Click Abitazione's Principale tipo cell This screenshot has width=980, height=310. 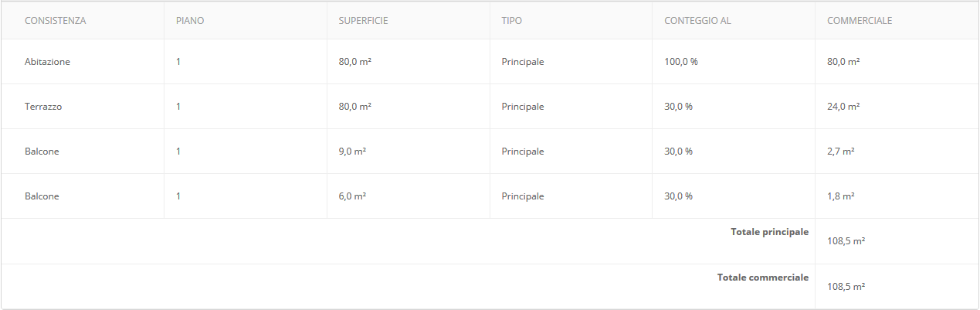523,62
